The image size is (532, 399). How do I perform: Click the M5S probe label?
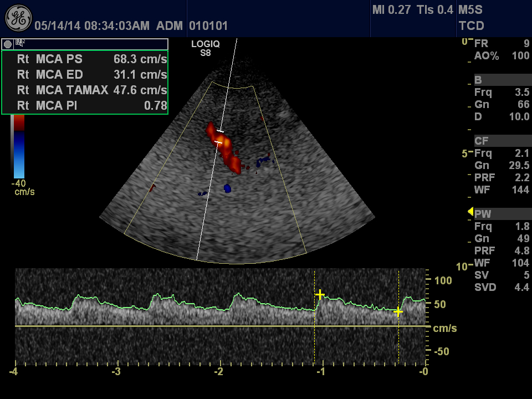470,10
